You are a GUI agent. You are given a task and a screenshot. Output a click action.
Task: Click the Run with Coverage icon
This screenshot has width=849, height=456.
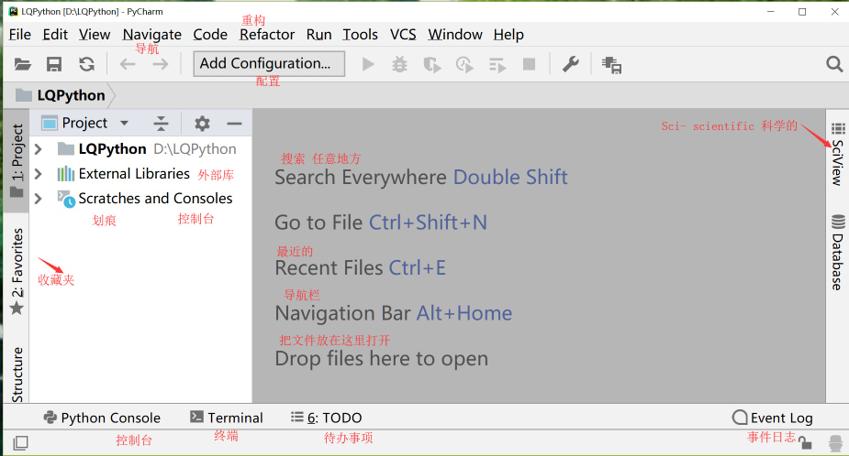point(432,65)
